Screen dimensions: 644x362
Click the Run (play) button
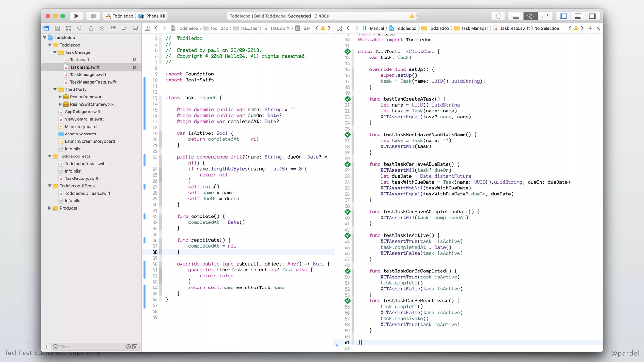pos(76,16)
